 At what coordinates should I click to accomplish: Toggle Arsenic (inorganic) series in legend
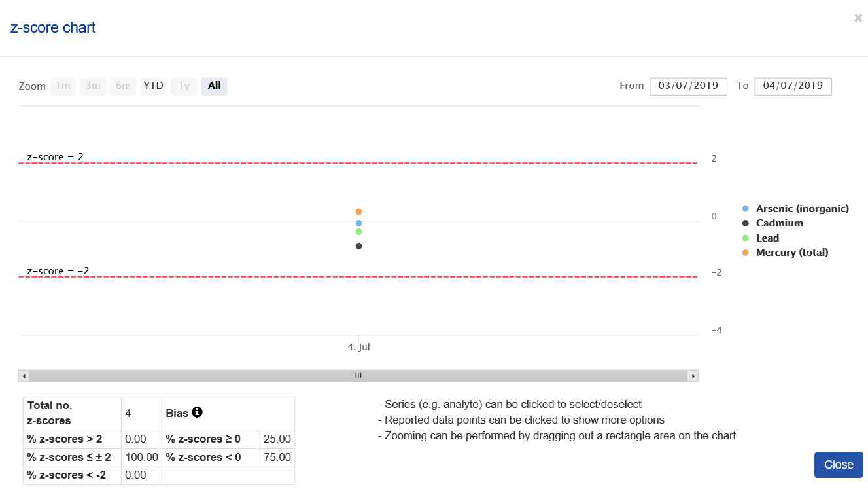tap(795, 208)
